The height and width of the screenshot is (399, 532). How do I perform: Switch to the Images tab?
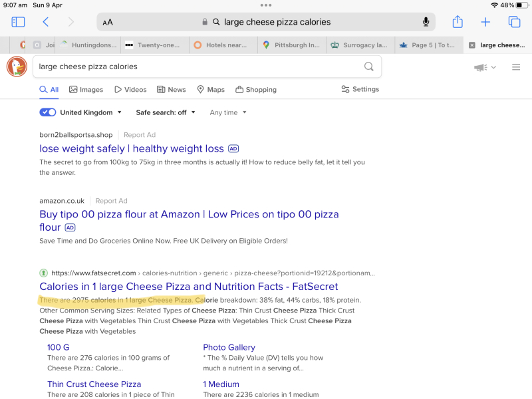86,90
